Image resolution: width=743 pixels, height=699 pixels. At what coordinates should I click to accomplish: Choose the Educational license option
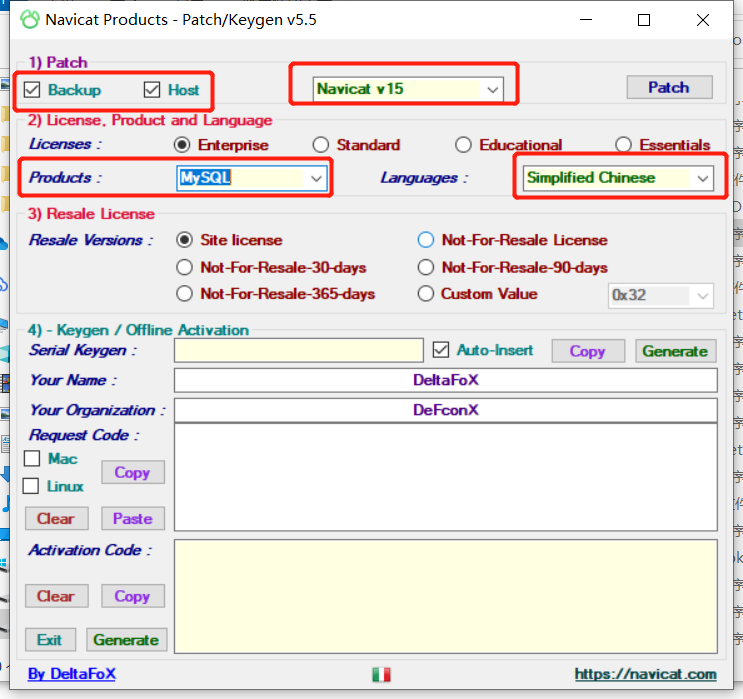tap(463, 145)
